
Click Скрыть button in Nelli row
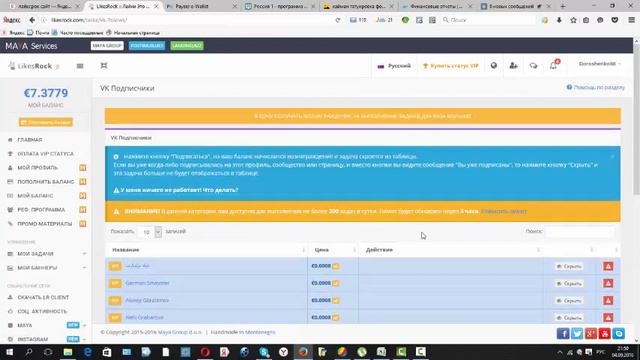569,318
